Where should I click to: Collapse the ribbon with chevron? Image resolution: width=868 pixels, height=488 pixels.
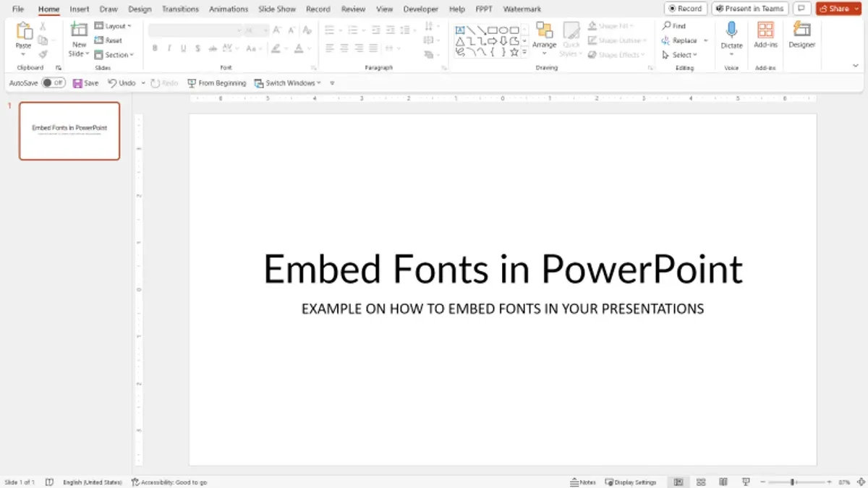pyautogui.click(x=856, y=65)
